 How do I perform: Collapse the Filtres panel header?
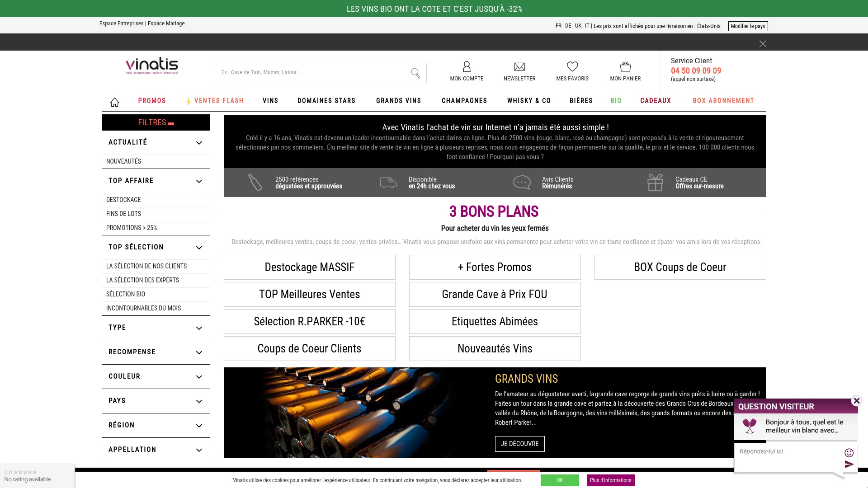pyautogui.click(x=156, y=122)
